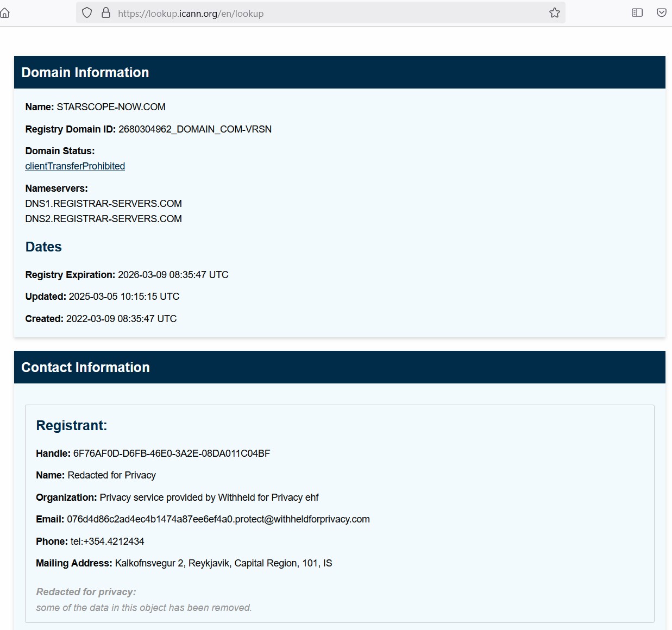
Task: Click the Pocket save icon
Action: point(662,12)
